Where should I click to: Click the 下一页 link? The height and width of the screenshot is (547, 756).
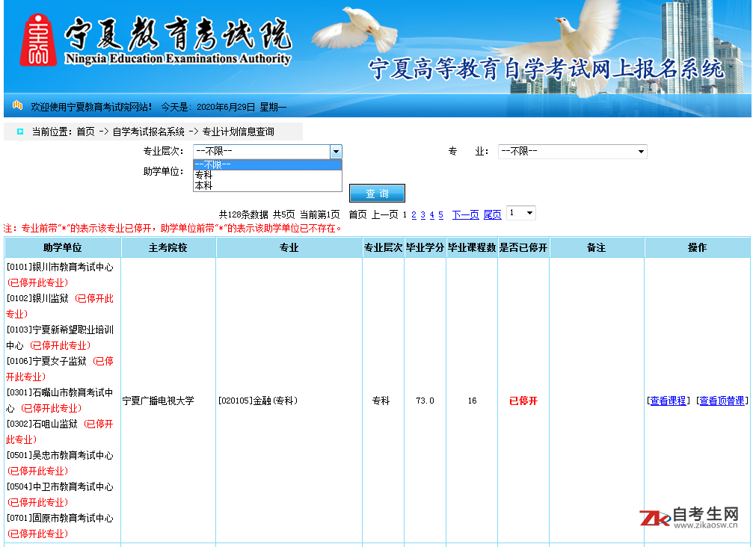point(465,215)
